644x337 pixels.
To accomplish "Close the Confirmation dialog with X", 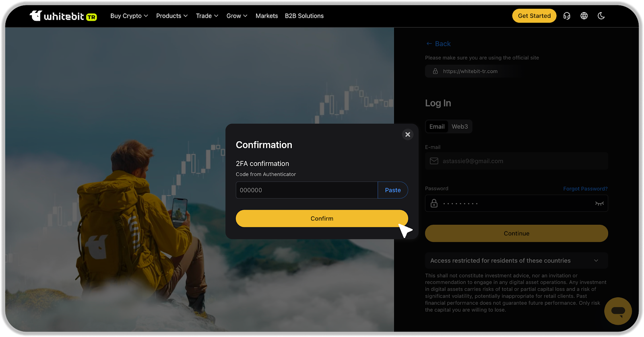I will [408, 134].
